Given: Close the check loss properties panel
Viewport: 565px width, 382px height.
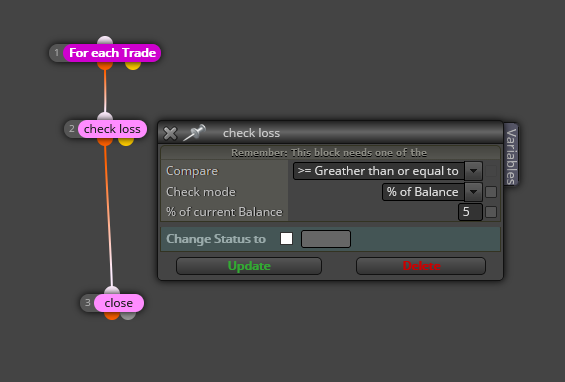Looking at the screenshot, I should point(170,133).
